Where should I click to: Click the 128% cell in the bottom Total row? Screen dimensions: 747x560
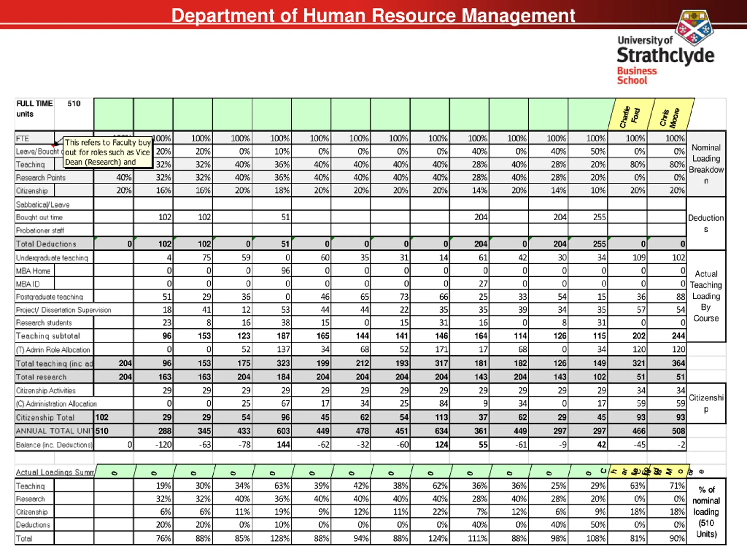272,538
